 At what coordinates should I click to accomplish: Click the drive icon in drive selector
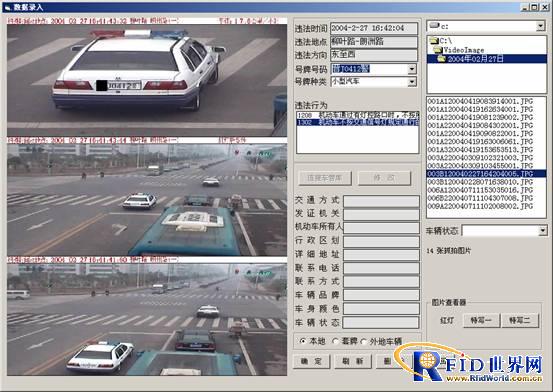(434, 25)
